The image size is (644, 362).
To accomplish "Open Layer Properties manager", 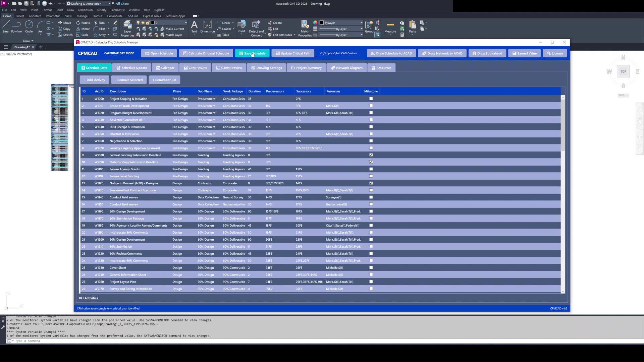I will 127,28.
